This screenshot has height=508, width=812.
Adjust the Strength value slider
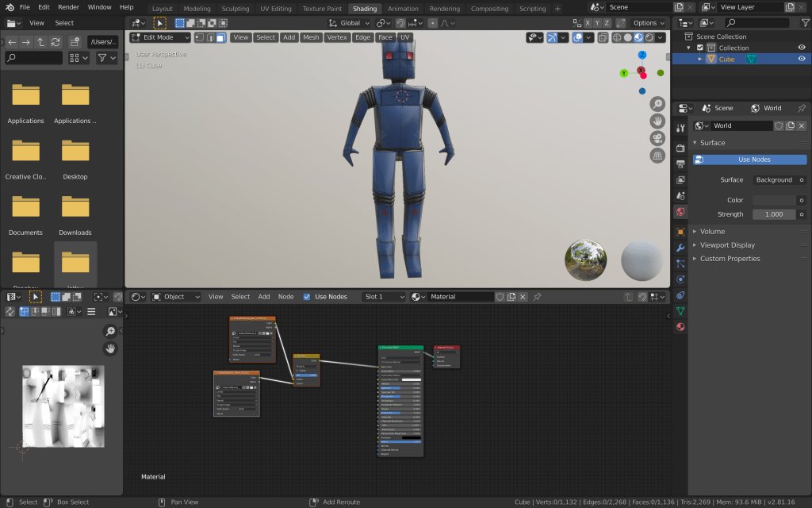tap(773, 214)
